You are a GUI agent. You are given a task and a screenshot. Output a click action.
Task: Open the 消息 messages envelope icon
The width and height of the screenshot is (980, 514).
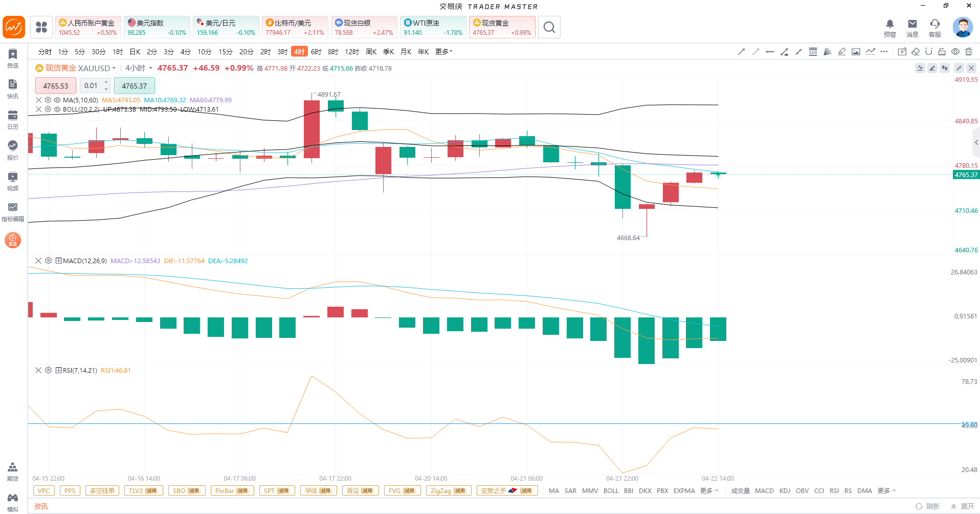(x=912, y=28)
